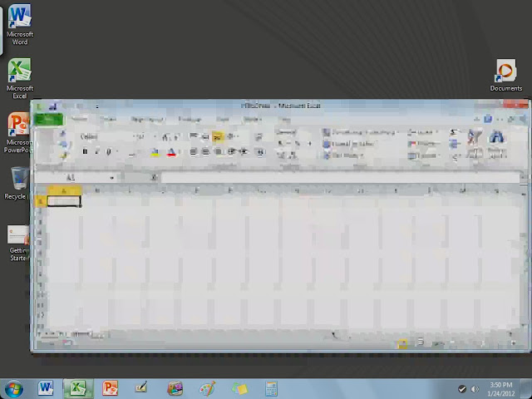Toggle Wrap Text in Alignment group

coord(259,136)
